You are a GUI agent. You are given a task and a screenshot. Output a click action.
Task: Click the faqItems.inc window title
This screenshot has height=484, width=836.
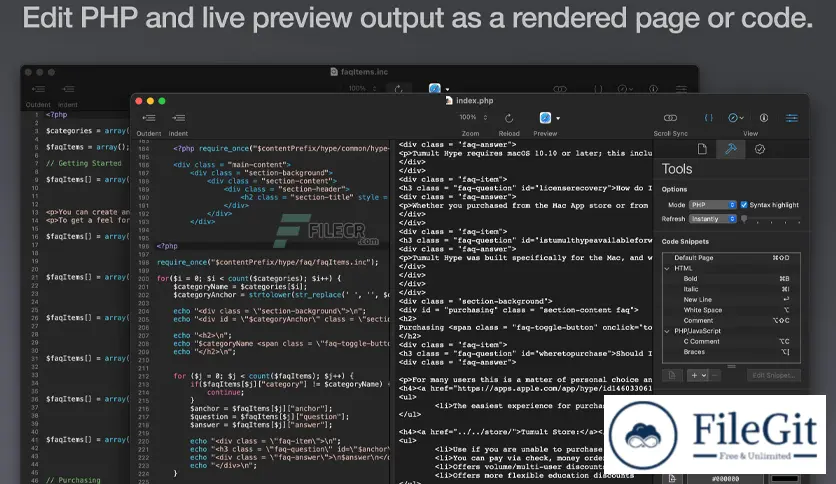pyautogui.click(x=364, y=72)
